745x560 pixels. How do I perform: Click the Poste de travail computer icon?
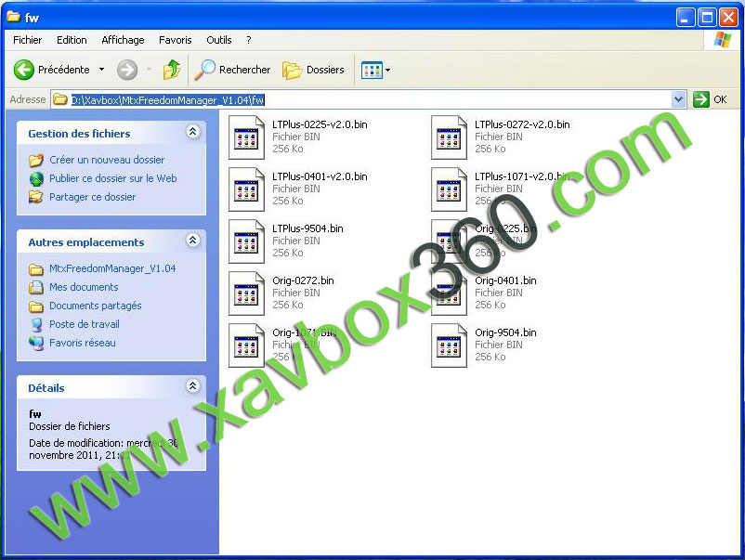36,325
